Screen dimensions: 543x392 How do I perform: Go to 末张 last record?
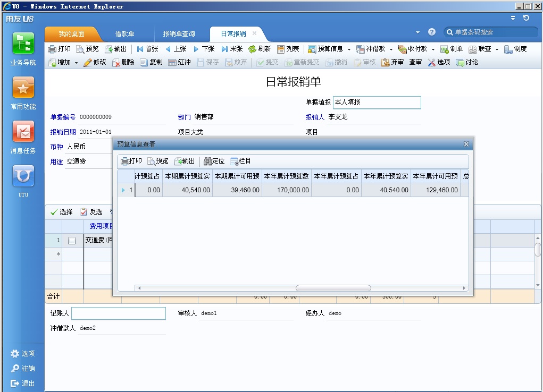[232, 49]
